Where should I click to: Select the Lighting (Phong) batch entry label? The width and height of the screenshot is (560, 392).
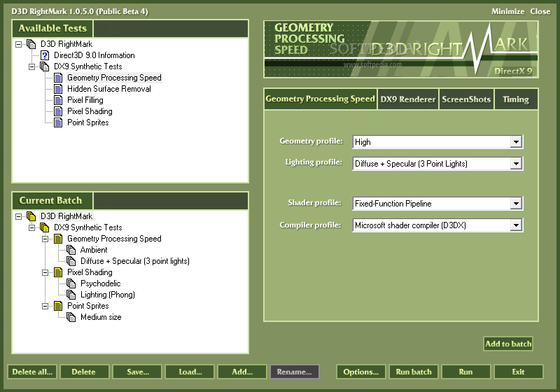click(108, 295)
